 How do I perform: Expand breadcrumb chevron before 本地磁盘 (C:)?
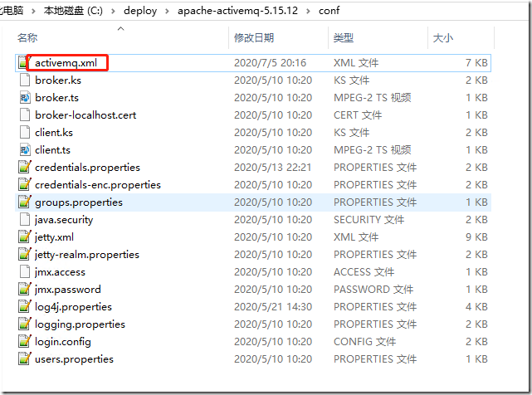tap(33, 11)
